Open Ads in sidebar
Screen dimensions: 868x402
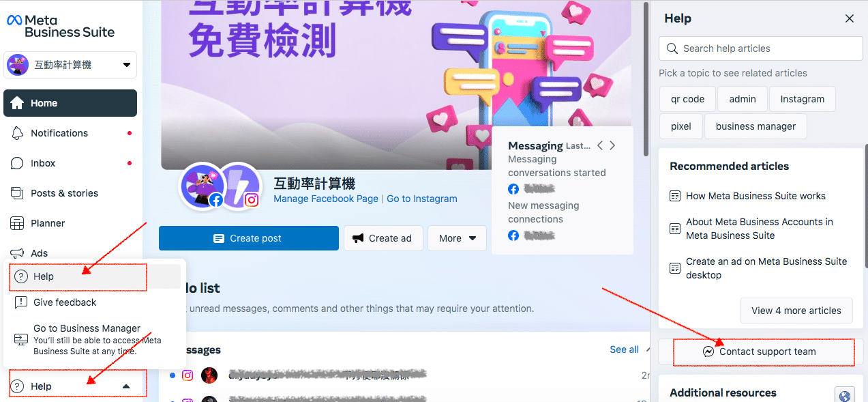pos(70,253)
